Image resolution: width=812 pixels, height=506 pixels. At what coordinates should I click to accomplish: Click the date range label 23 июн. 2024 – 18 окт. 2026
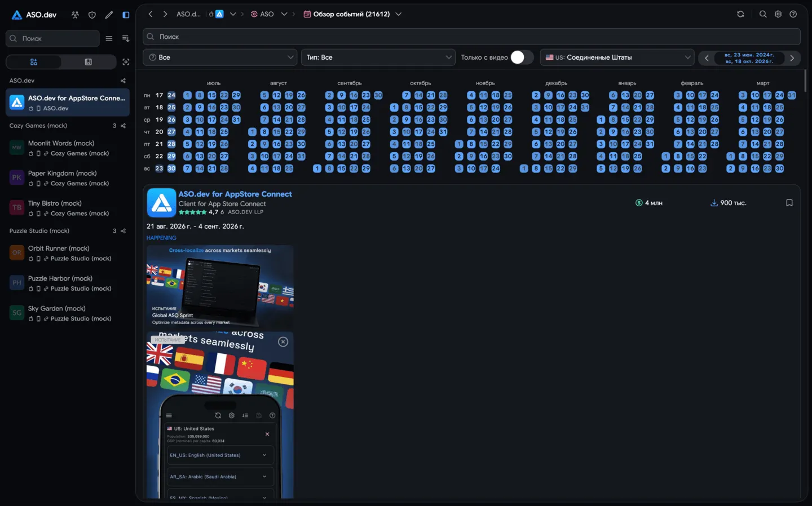(x=749, y=58)
